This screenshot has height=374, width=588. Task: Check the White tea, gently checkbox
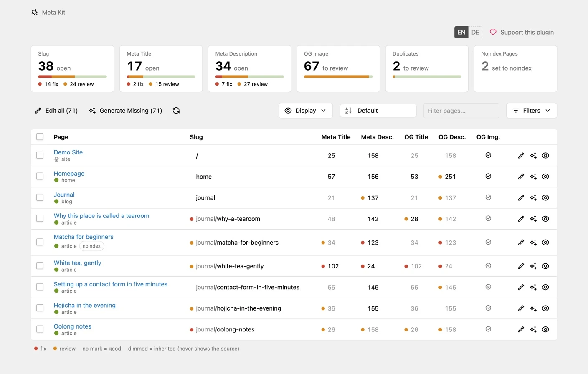40,266
